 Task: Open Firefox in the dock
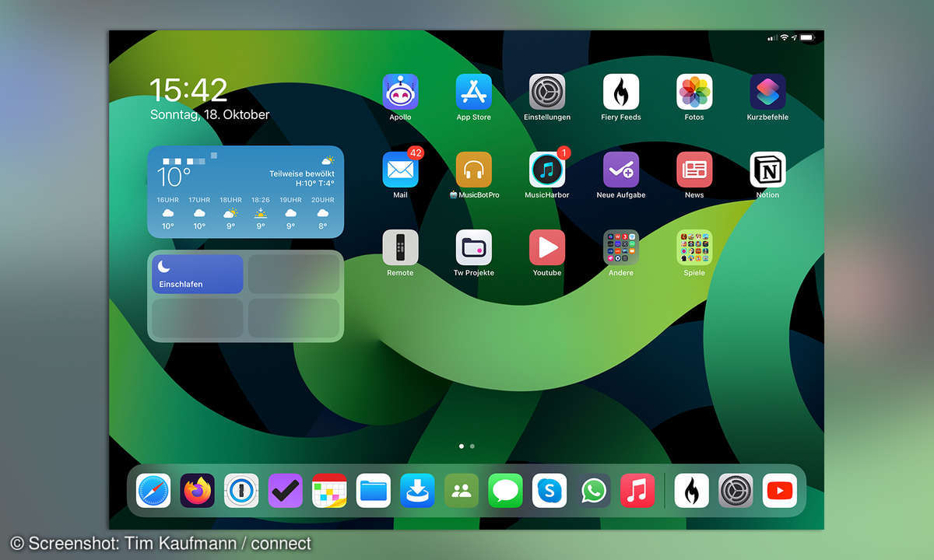tap(197, 491)
